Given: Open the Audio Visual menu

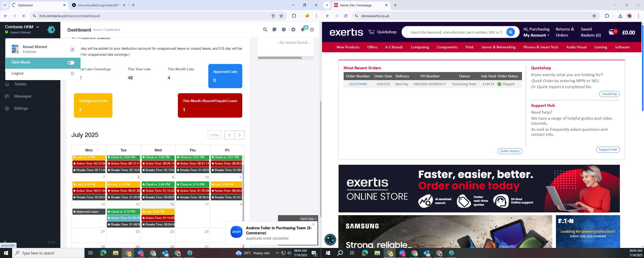Looking at the screenshot, I should pos(576,47).
